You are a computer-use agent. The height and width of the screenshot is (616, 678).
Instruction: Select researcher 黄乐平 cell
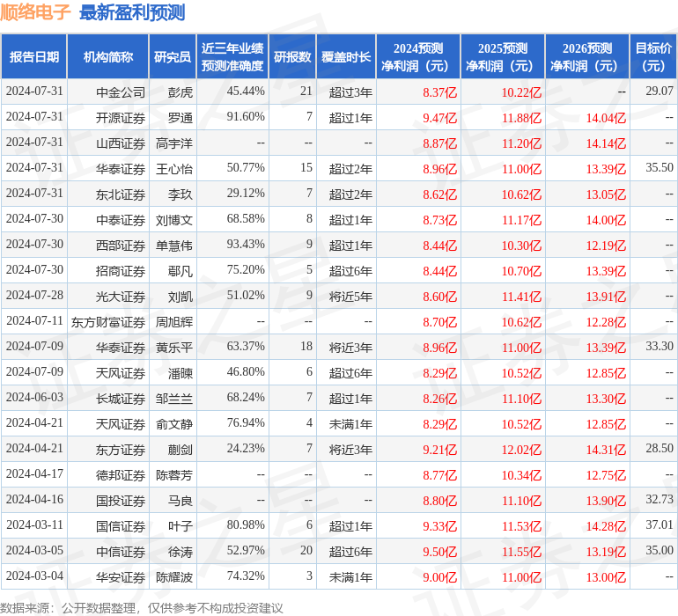click(174, 347)
